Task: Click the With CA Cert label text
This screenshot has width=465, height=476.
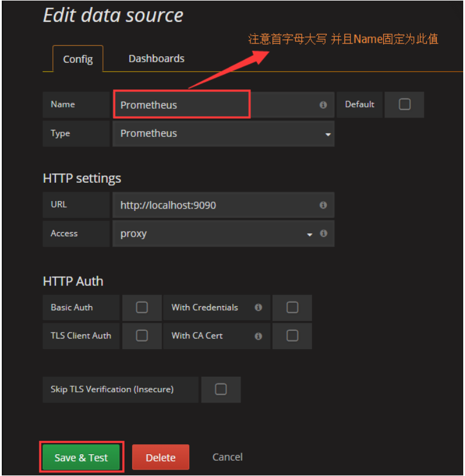Action: (197, 336)
